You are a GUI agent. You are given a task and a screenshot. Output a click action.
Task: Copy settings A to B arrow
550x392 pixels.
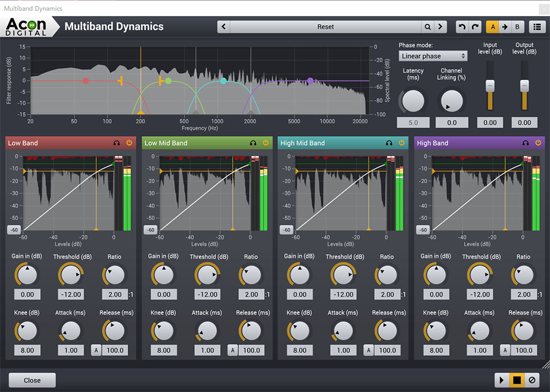[505, 27]
